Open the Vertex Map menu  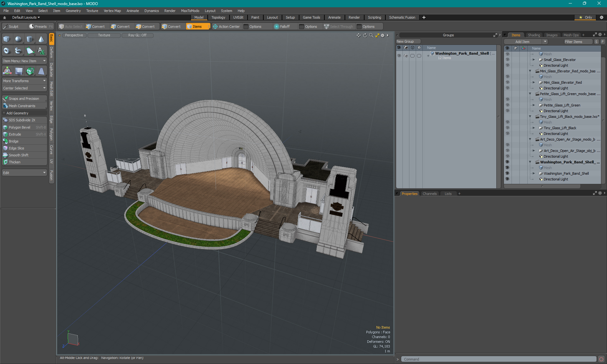(x=112, y=11)
